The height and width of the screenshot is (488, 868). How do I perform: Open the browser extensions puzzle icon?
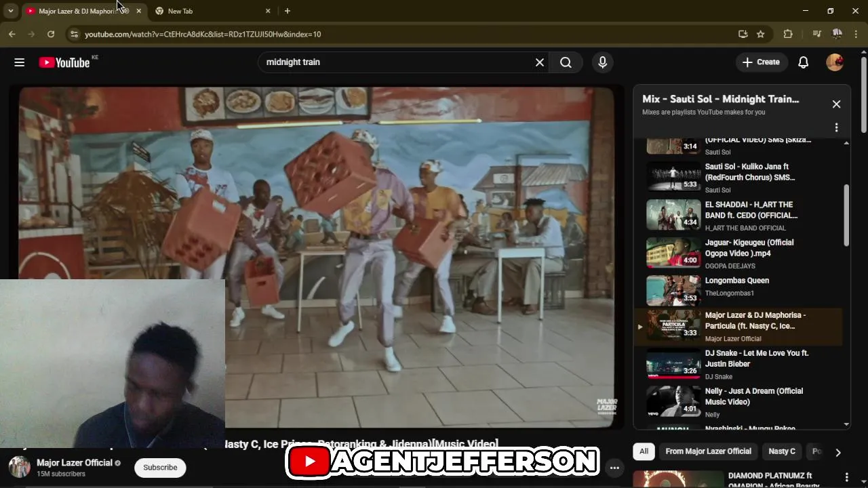pyautogui.click(x=787, y=34)
